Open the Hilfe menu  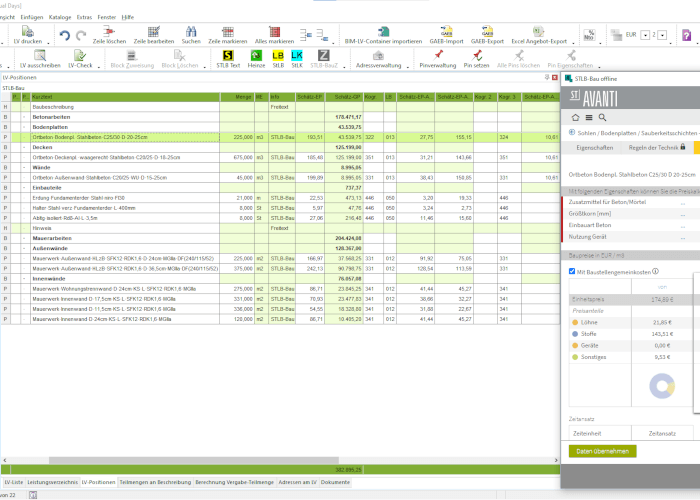click(x=128, y=17)
